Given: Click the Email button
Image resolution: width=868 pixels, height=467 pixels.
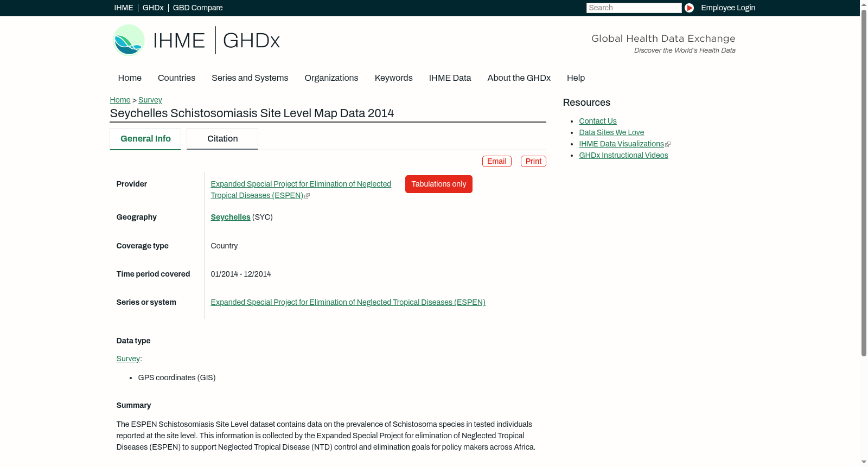Looking at the screenshot, I should 497,161.
